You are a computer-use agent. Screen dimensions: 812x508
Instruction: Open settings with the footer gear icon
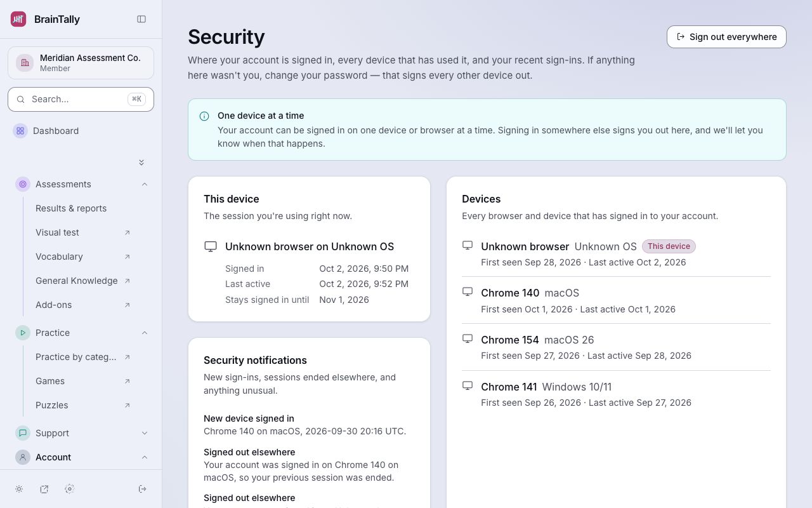(x=70, y=489)
